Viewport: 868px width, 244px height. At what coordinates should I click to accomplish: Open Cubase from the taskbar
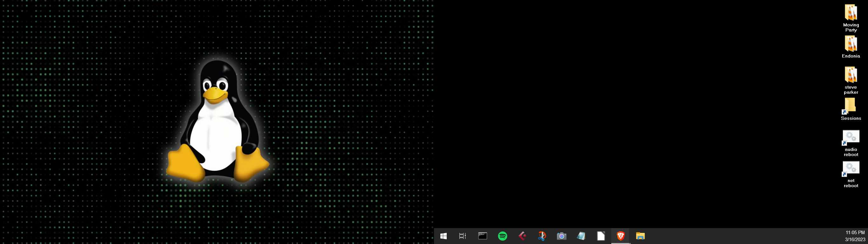pyautogui.click(x=522, y=236)
